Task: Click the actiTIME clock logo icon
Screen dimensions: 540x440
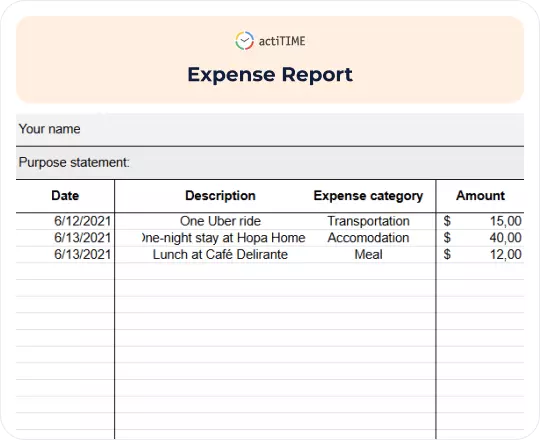Action: [245, 41]
